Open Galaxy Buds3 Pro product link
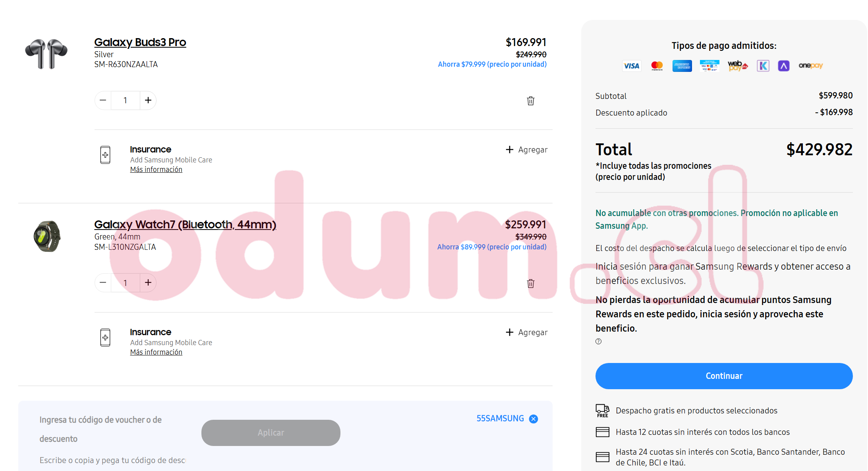 point(140,42)
